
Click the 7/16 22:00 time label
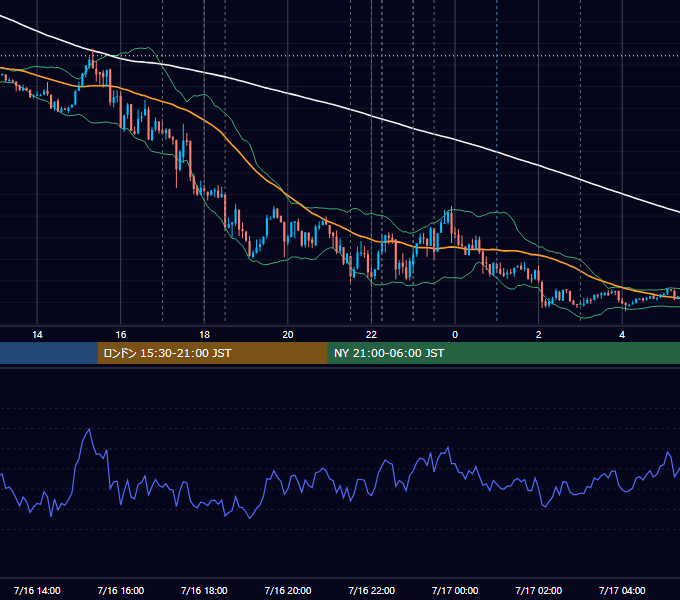(x=372, y=590)
